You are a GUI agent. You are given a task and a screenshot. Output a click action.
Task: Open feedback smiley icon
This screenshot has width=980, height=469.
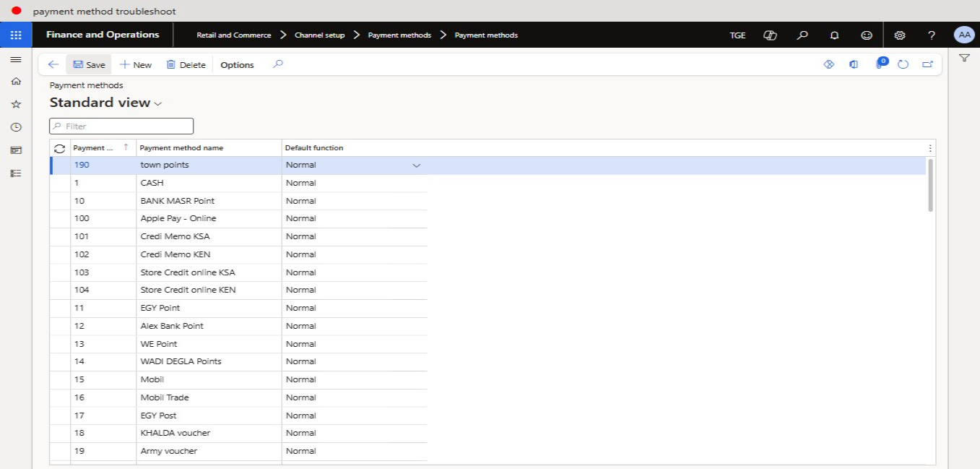click(x=867, y=35)
